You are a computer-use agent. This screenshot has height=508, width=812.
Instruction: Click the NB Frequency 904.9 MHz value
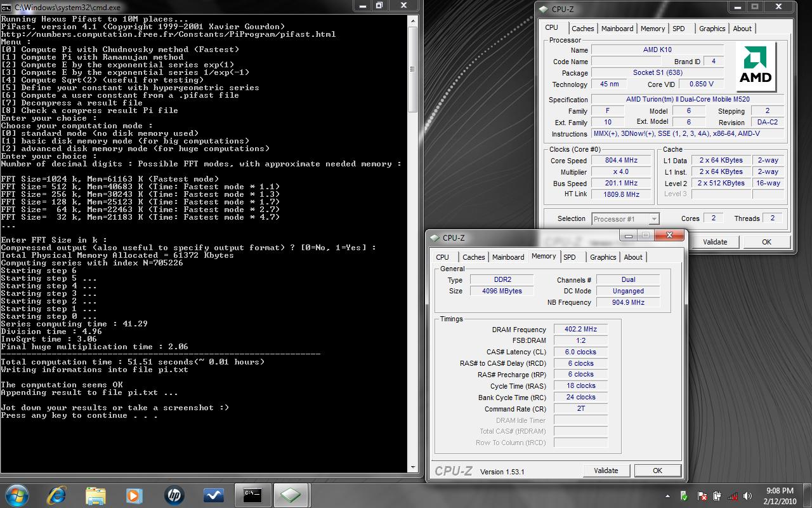pyautogui.click(x=628, y=302)
